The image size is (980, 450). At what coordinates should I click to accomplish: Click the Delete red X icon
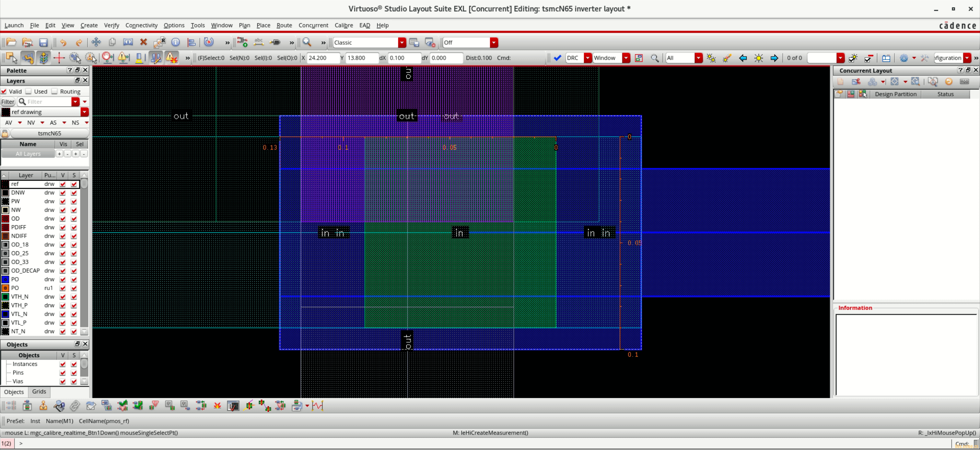(x=144, y=42)
